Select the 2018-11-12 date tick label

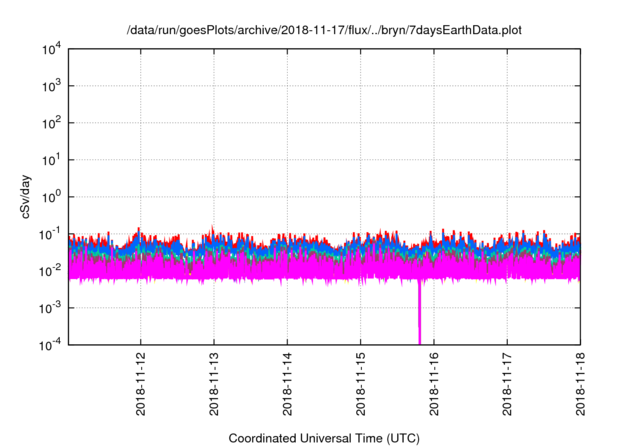140,385
